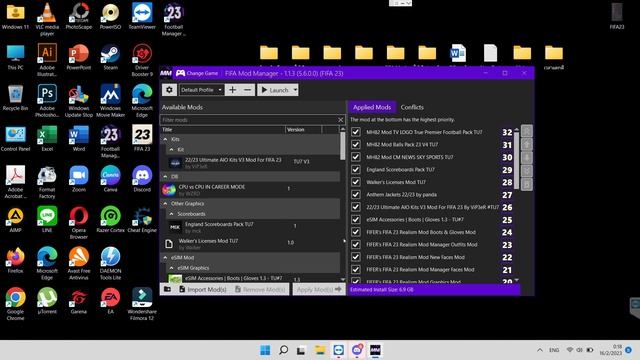Viewport: 640px width, 360px height.
Task: Show hidden system tray icons
Action: click(x=540, y=350)
